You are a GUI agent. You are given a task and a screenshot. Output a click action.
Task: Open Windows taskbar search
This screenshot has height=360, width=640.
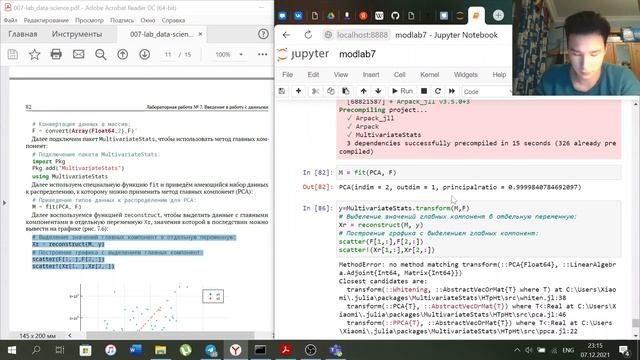(36, 350)
